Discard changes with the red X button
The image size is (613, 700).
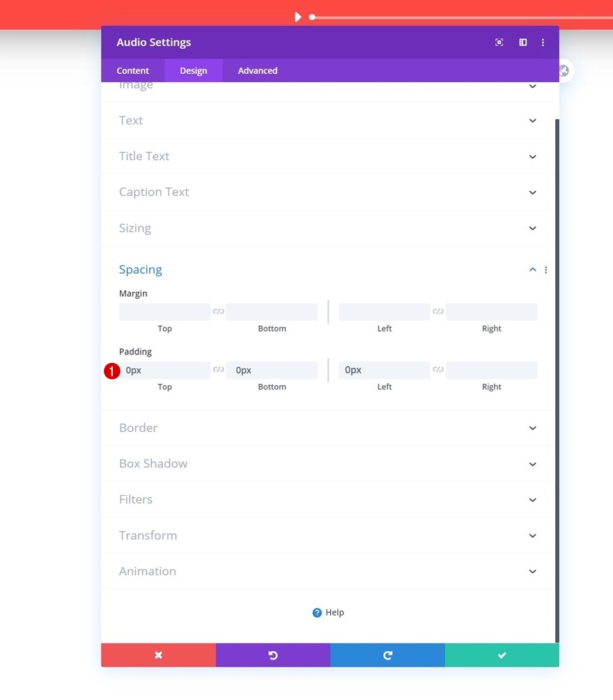coord(159,655)
